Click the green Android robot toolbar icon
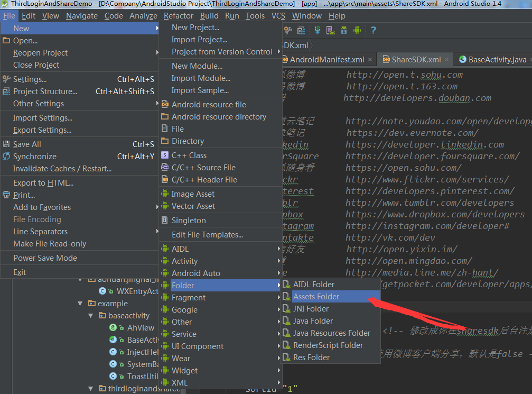The image size is (532, 394). click(x=357, y=30)
